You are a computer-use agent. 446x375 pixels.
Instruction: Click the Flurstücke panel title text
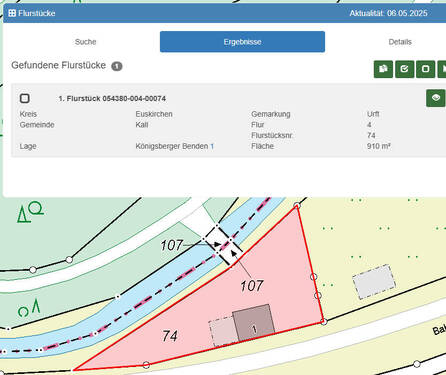[37, 13]
